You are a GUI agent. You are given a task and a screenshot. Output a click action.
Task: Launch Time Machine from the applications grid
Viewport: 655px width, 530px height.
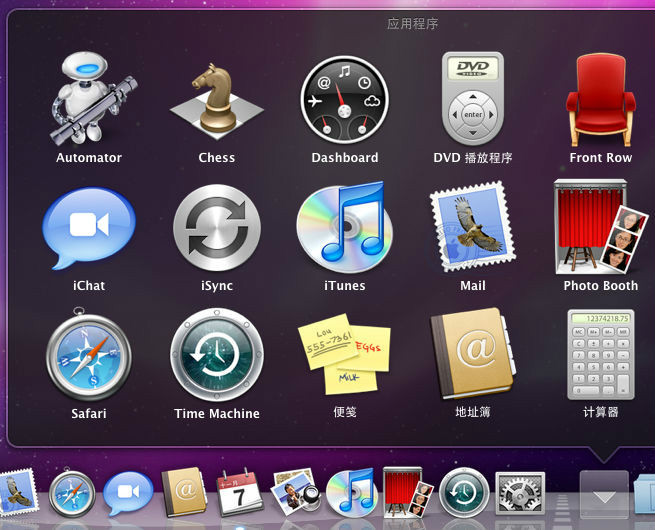click(x=217, y=355)
